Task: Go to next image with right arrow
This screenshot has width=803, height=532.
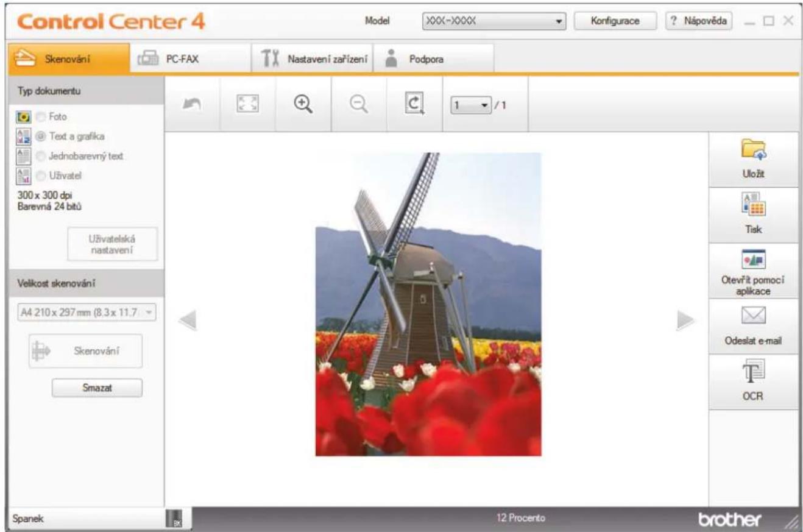Action: tap(685, 321)
